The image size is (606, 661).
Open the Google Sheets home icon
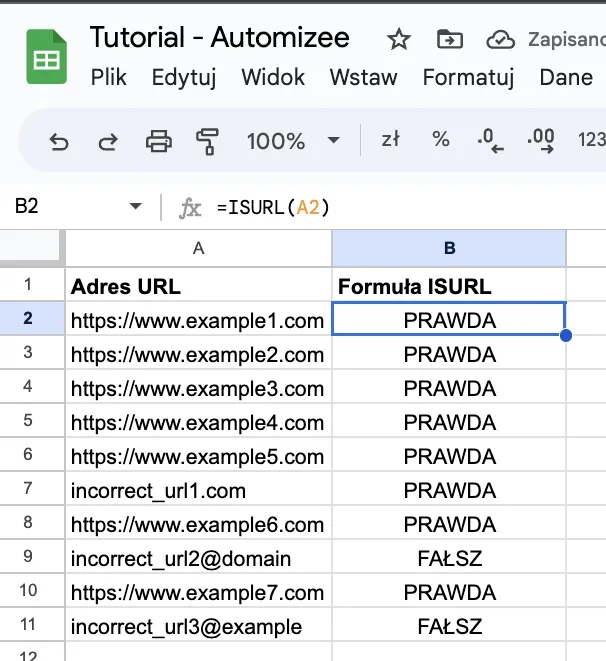tap(46, 57)
